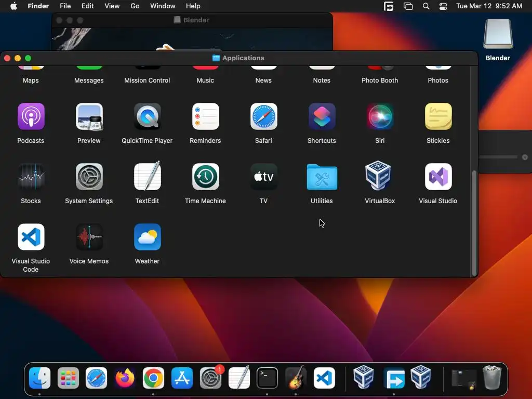Image resolution: width=532 pixels, height=399 pixels.
Task: Open the File menu
Action: tap(65, 6)
